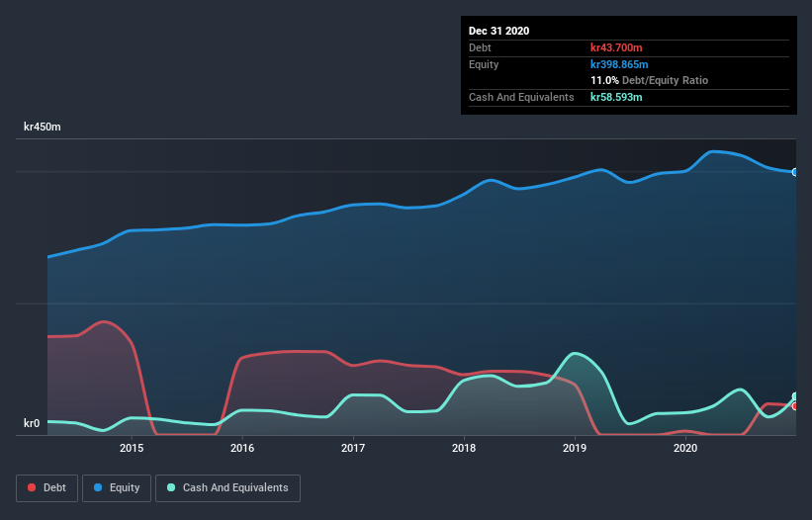Select the teal Cash endpoint marker
This screenshot has width=812, height=520.
click(795, 396)
